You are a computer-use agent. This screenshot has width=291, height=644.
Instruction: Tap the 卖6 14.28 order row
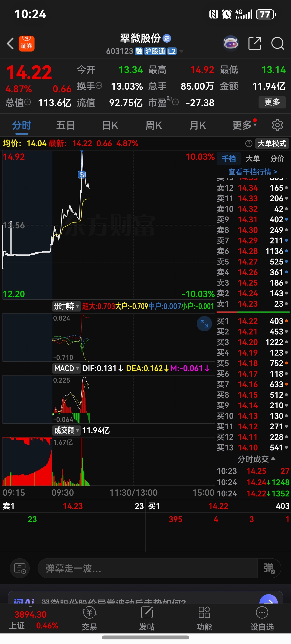(252, 251)
